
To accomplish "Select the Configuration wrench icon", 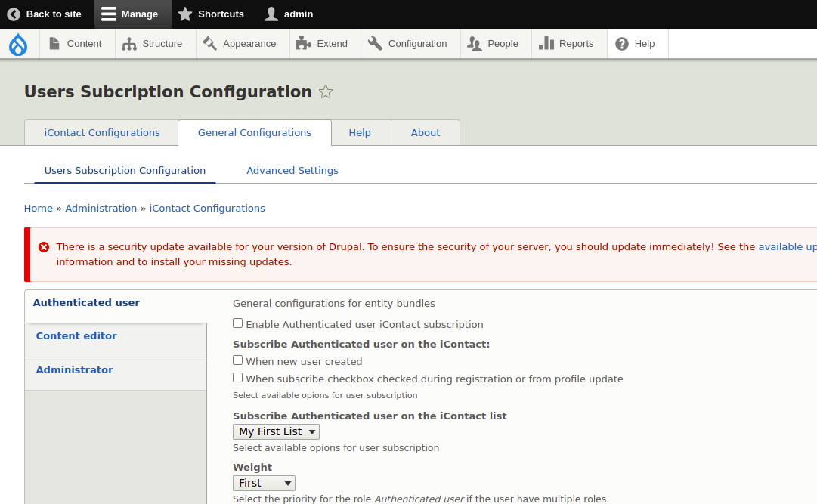I will [x=374, y=43].
